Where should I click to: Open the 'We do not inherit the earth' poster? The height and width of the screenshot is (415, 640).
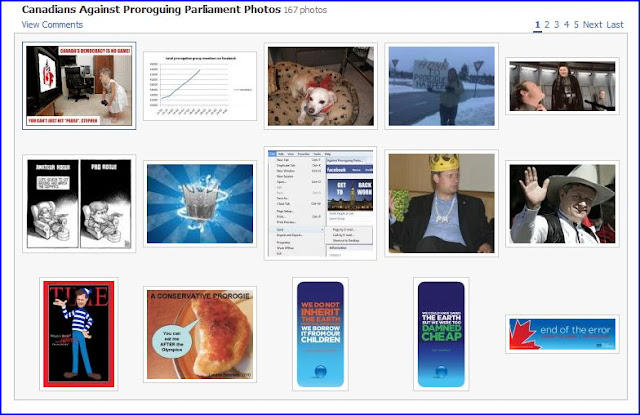point(320,334)
